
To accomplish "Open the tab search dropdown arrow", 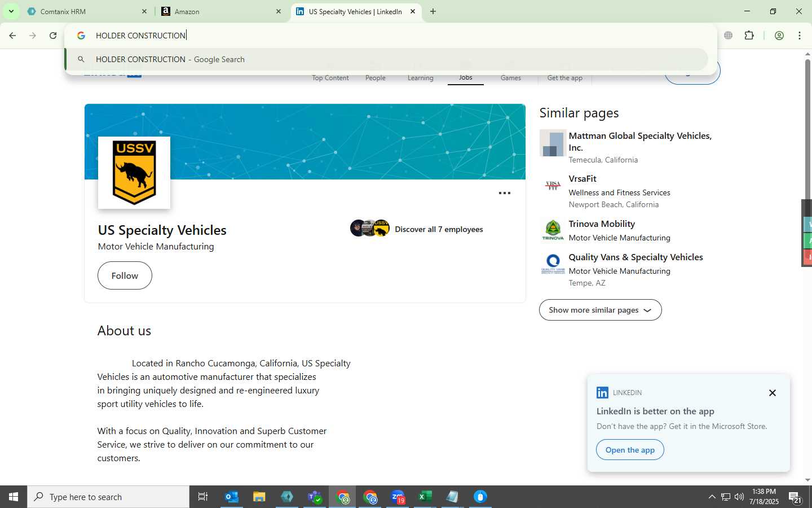I will point(11,11).
